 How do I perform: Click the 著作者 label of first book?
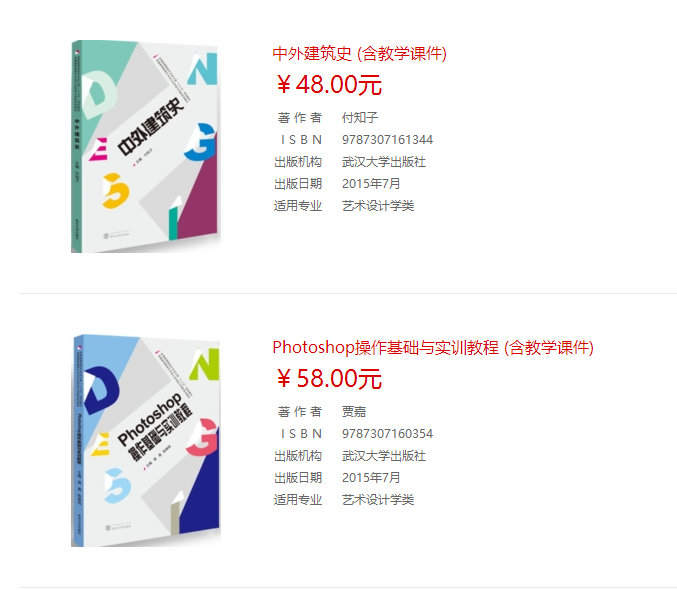tap(300, 117)
